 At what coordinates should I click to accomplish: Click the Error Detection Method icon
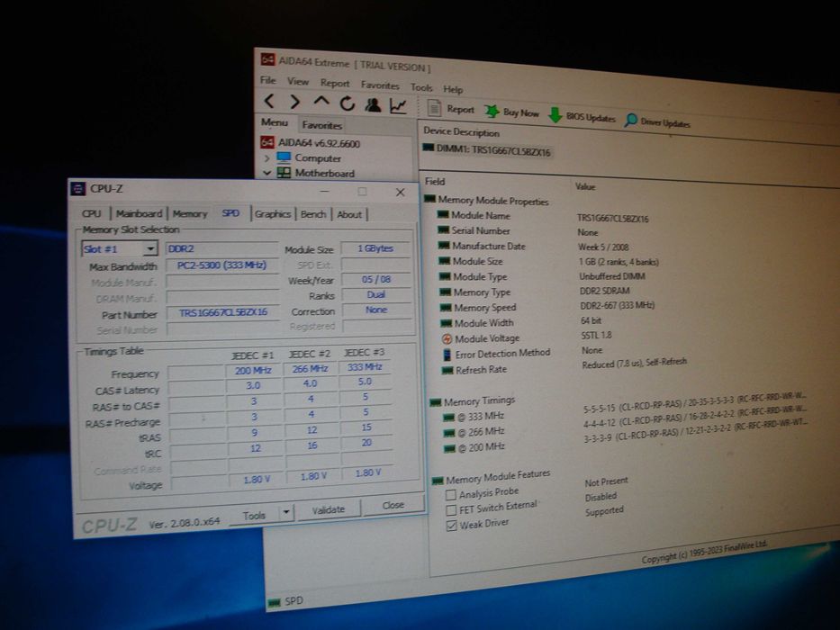pyautogui.click(x=447, y=355)
